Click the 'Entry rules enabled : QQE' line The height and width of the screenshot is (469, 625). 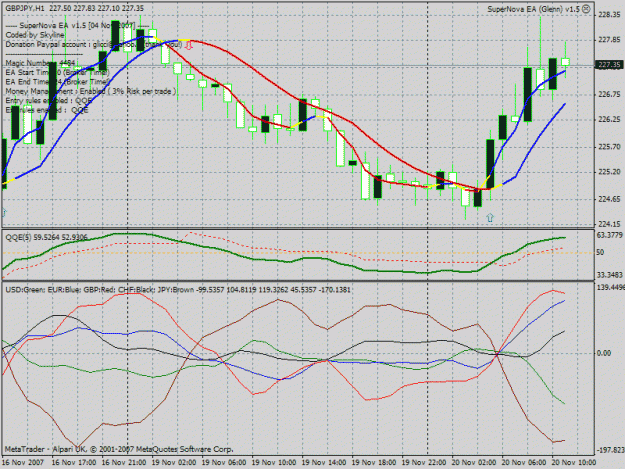click(x=49, y=100)
